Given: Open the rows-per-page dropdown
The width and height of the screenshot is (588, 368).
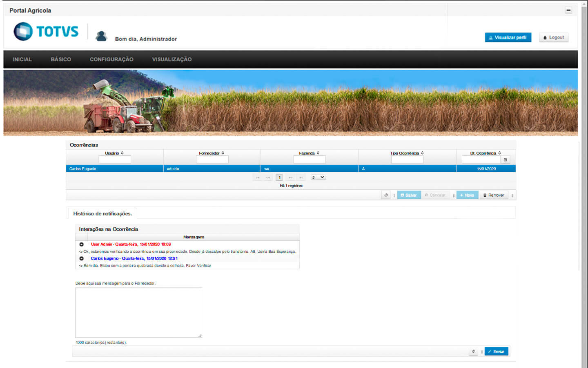Looking at the screenshot, I should (x=318, y=177).
